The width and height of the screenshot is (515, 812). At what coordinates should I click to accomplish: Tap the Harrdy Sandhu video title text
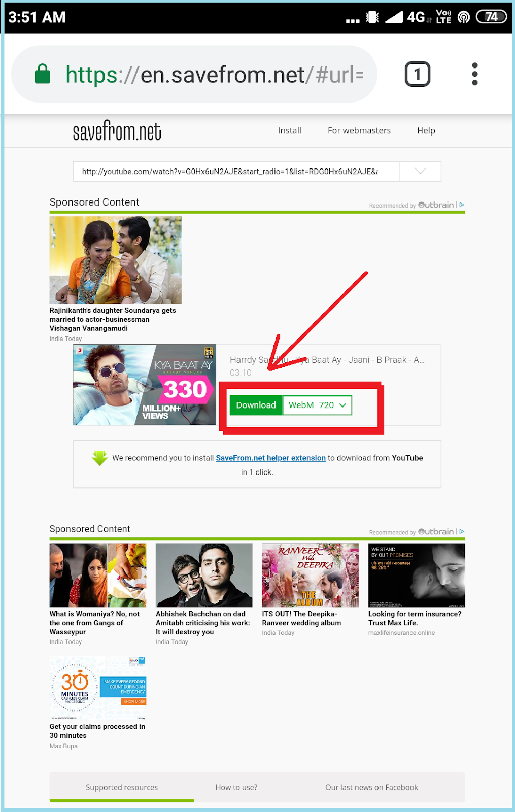(x=327, y=360)
